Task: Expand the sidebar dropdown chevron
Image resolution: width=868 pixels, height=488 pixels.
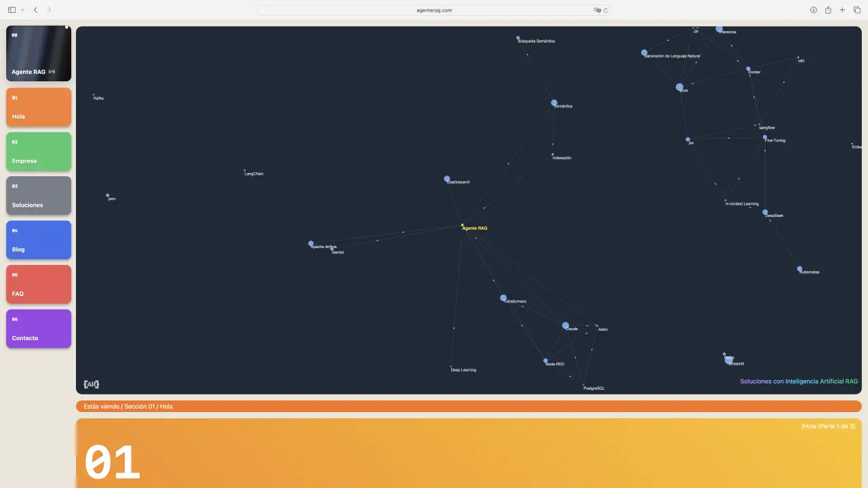Action: coord(22,10)
